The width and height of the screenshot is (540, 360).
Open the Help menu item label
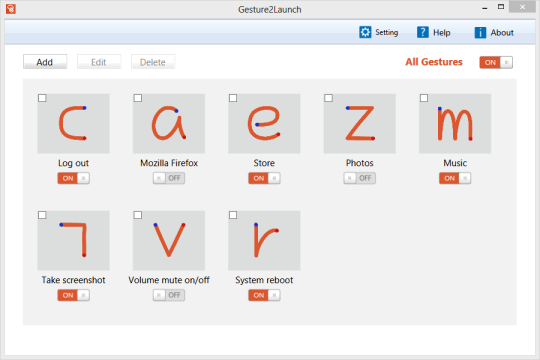[442, 32]
